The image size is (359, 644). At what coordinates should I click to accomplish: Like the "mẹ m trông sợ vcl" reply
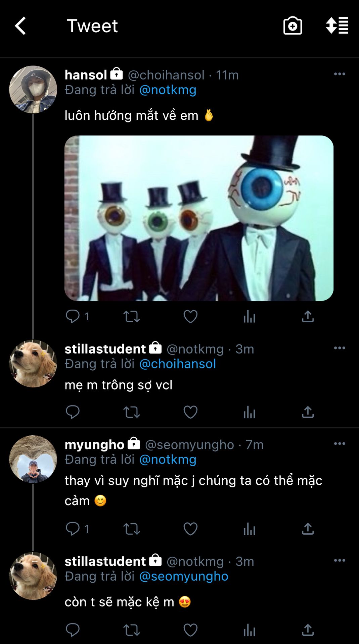tap(190, 412)
